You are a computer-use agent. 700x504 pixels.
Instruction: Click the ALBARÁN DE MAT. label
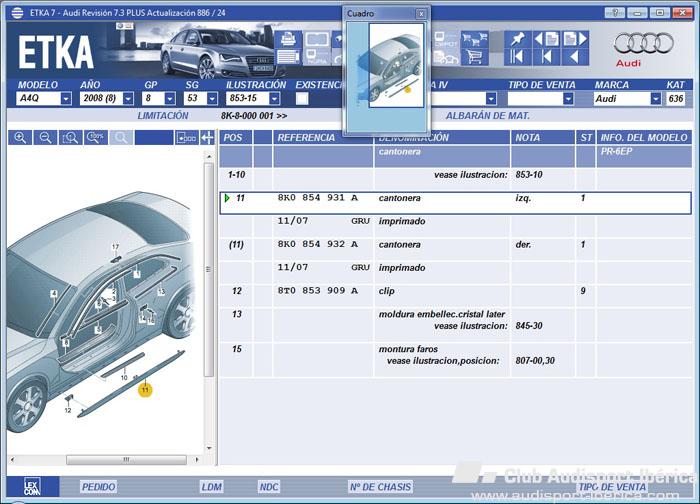click(x=488, y=116)
